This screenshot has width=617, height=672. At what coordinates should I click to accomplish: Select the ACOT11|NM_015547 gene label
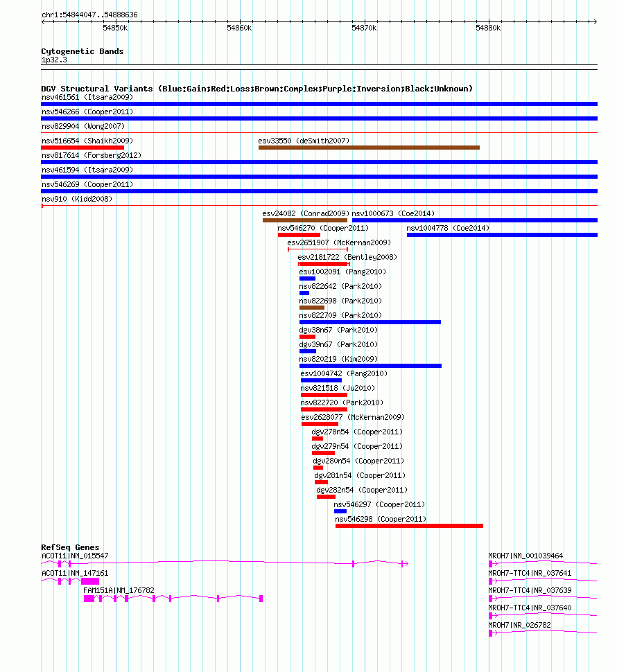pos(75,556)
